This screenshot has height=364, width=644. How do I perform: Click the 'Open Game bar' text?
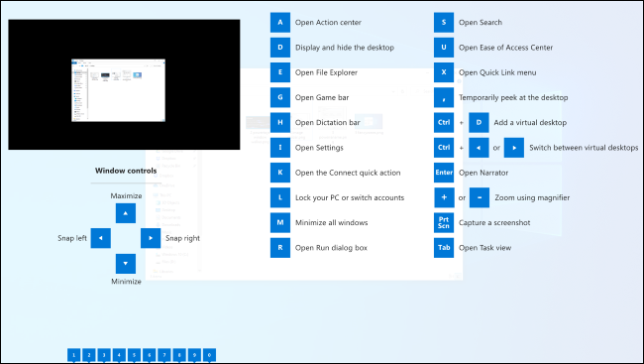[x=322, y=98]
